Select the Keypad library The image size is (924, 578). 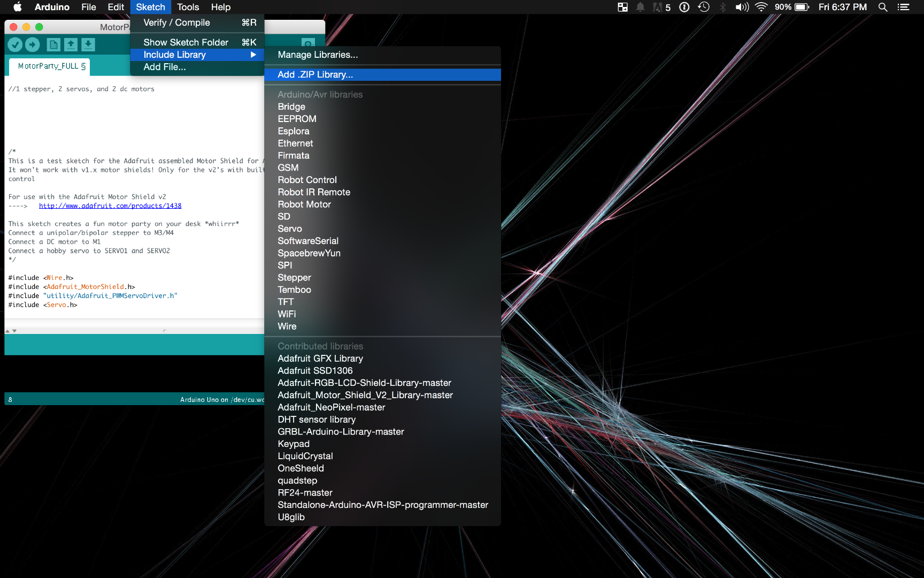tap(382, 444)
